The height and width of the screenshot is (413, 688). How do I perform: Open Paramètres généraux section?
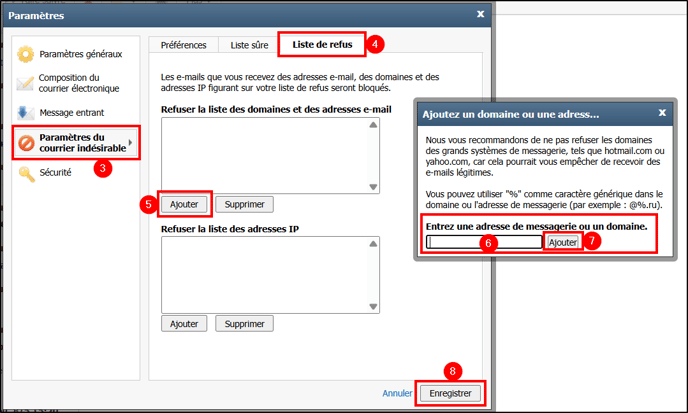(x=81, y=54)
